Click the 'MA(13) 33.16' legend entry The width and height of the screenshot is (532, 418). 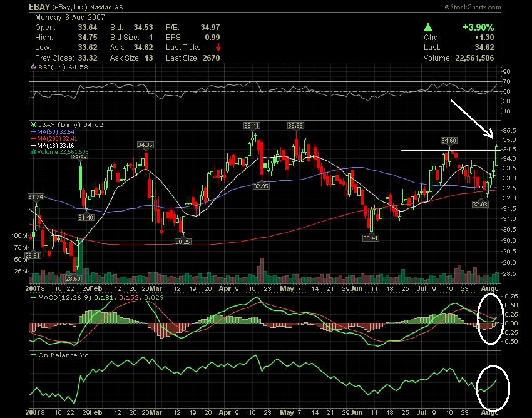[x=56, y=146]
